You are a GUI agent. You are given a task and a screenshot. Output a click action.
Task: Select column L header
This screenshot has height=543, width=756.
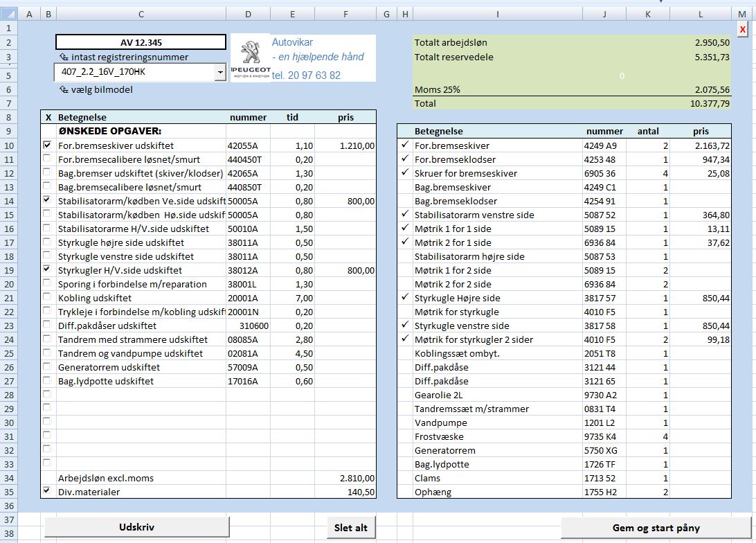pyautogui.click(x=701, y=15)
